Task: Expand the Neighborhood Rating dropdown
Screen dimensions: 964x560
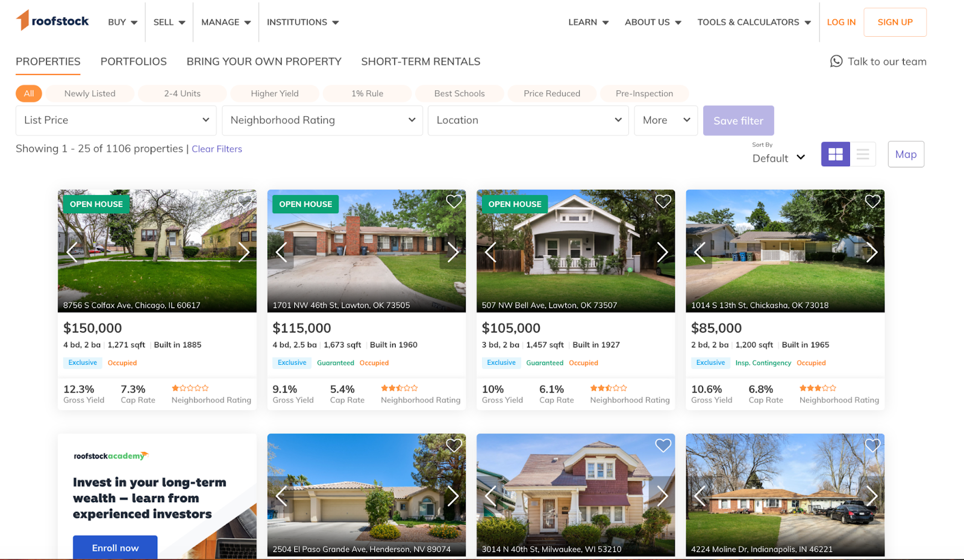Action: pyautogui.click(x=322, y=120)
